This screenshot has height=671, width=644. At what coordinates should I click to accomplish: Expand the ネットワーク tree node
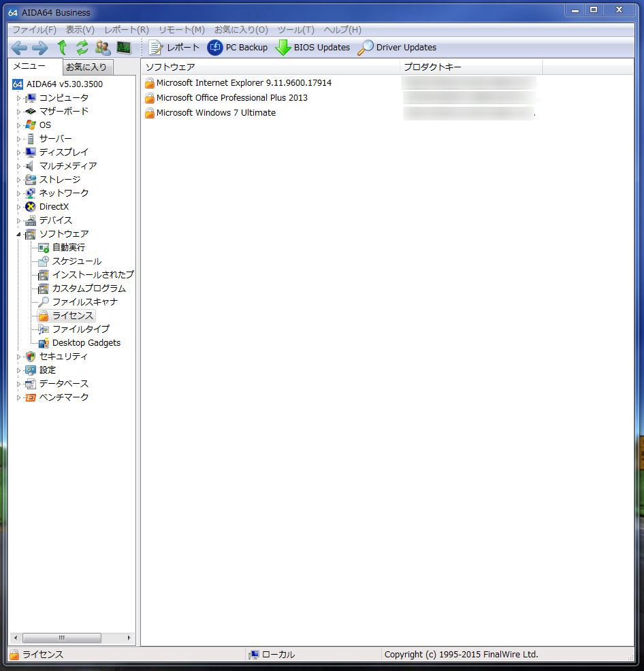18,193
